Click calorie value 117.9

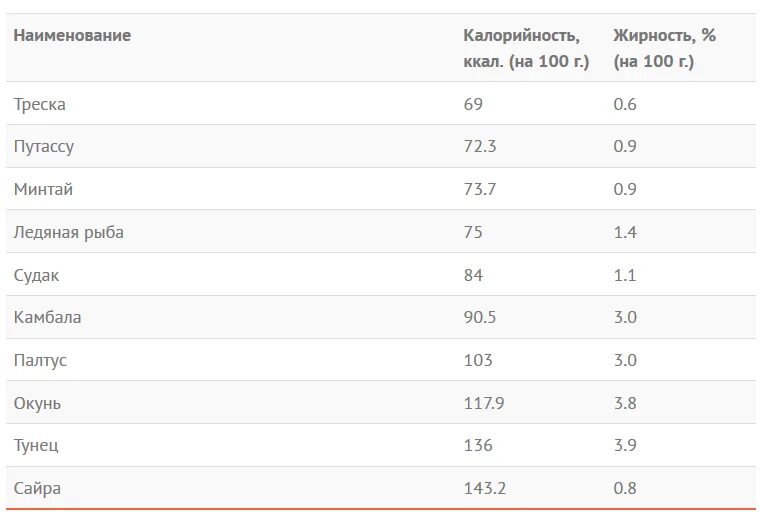pyautogui.click(x=484, y=403)
